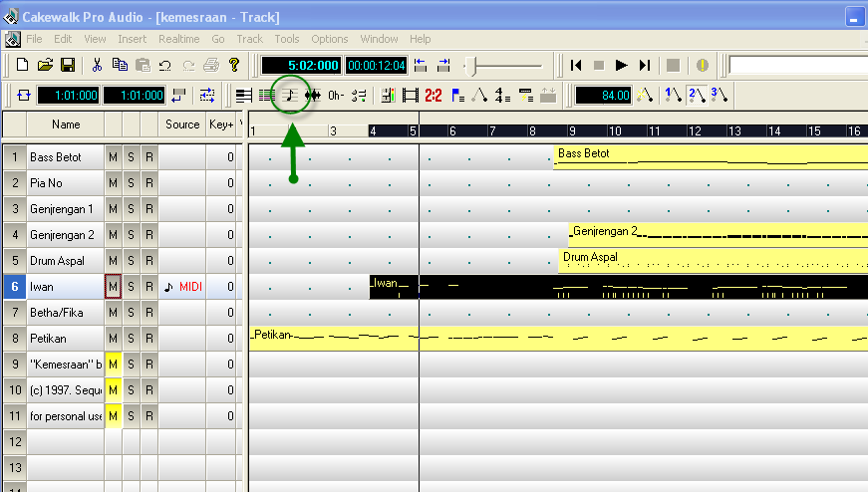Cut selection with the scissors icon
This screenshot has width=868, height=492.
point(97,66)
